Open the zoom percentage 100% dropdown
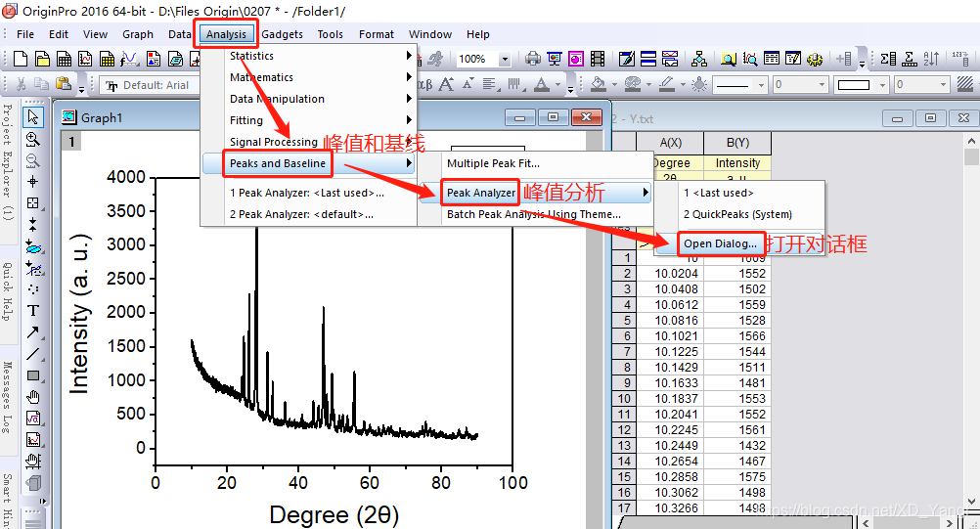980x529 pixels. point(505,59)
